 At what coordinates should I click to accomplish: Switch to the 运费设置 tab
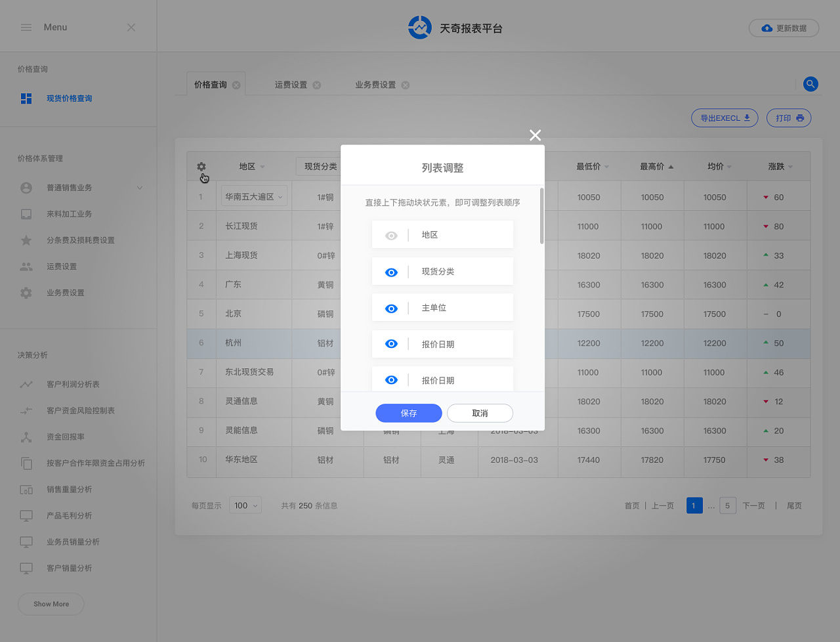click(x=290, y=84)
